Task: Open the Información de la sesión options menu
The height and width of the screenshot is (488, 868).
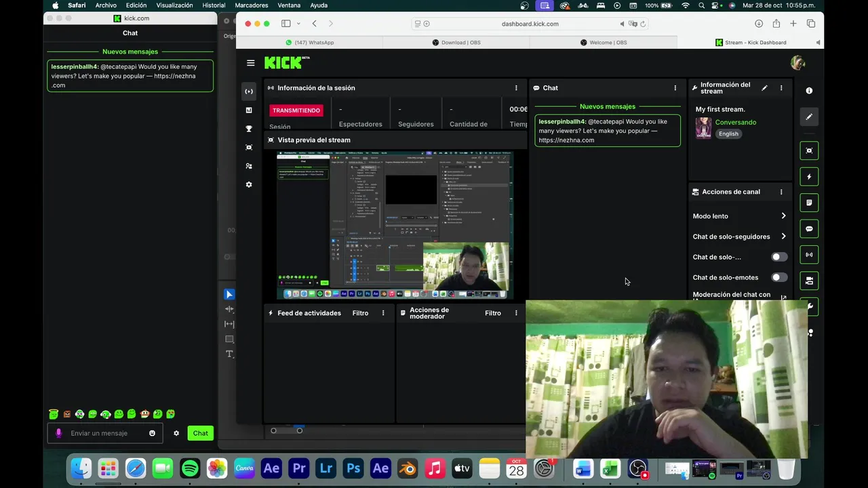Action: 516,88
